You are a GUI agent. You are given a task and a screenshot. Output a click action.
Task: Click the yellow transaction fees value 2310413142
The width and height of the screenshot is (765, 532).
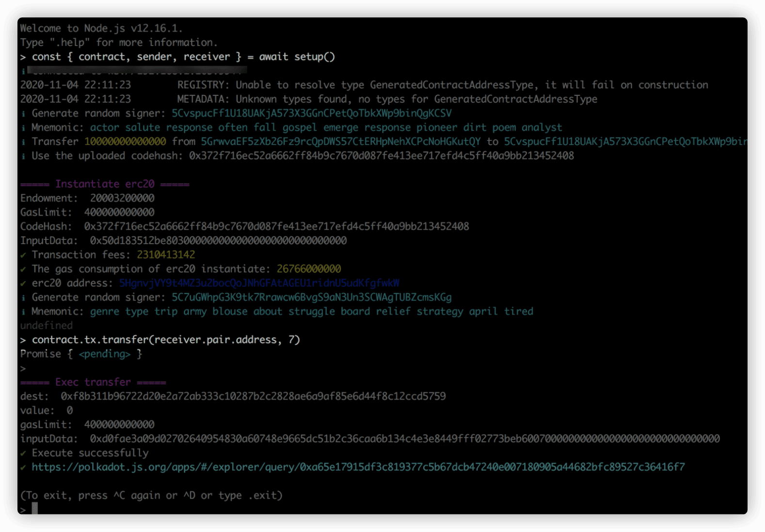[166, 255]
